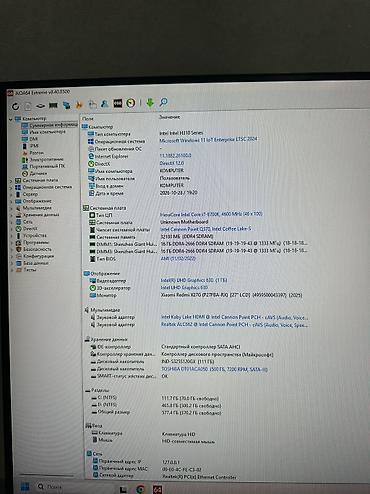
Task: Open the round clock-like CPUID toolbar icon
Action: click(x=131, y=103)
